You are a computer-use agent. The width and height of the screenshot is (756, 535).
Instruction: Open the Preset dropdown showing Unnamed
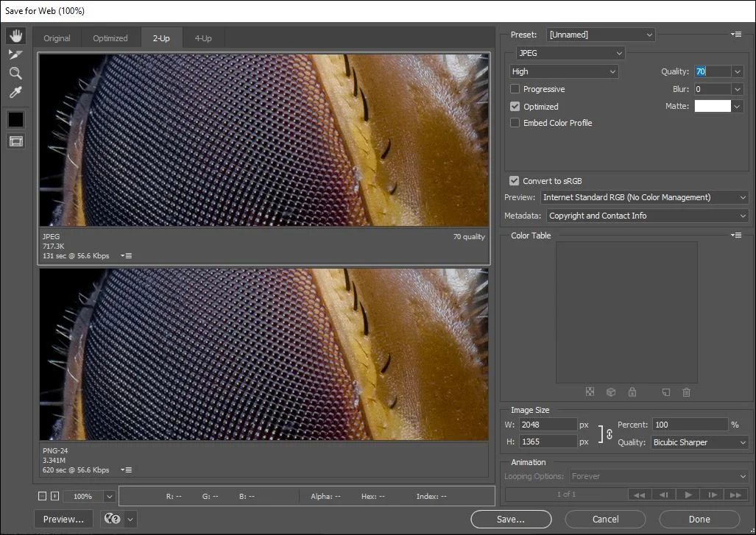[601, 35]
